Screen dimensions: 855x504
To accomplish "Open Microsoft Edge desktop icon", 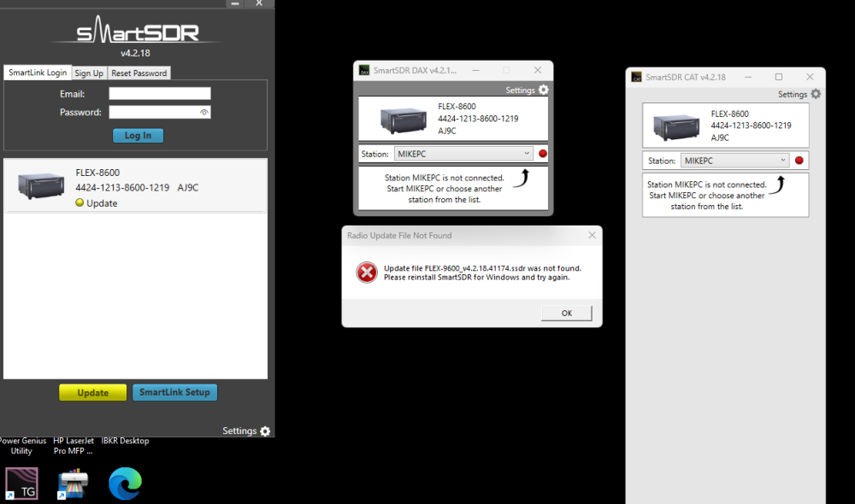I will [125, 483].
